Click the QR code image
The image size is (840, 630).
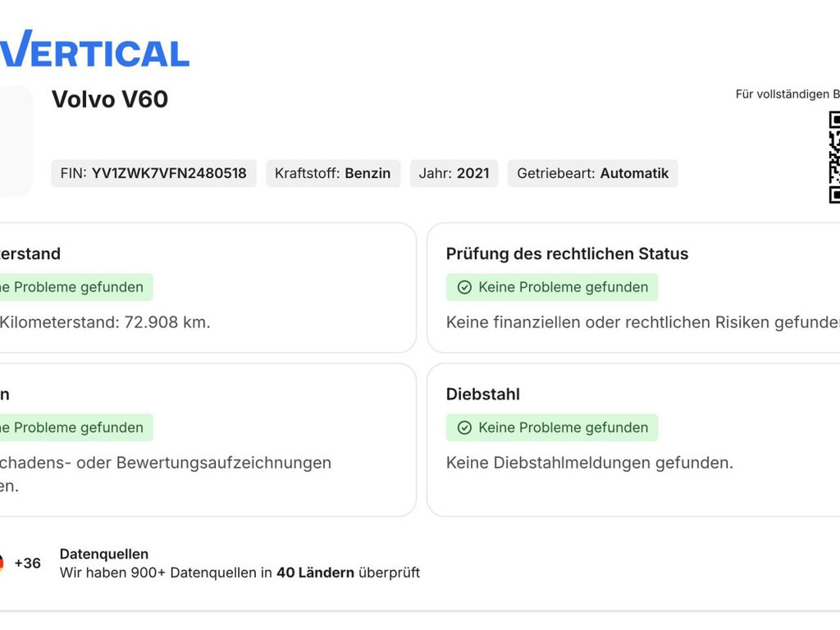(x=834, y=157)
